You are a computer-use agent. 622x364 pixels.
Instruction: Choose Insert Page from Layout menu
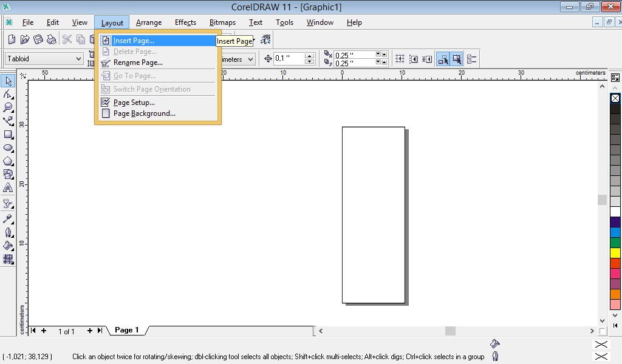point(158,41)
